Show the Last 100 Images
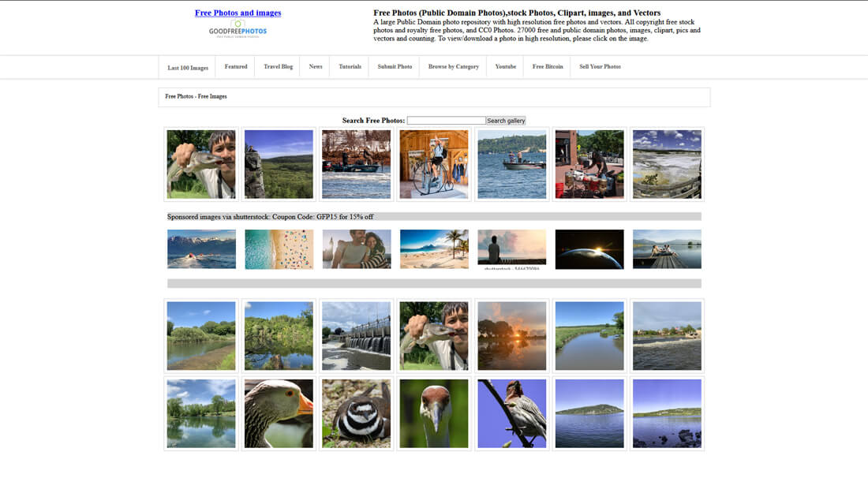 (x=188, y=67)
